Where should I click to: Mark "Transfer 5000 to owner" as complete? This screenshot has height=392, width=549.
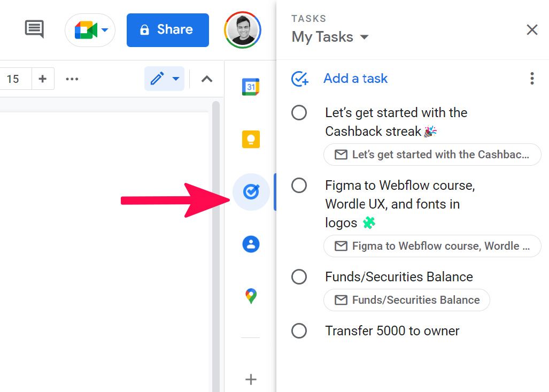click(x=299, y=330)
